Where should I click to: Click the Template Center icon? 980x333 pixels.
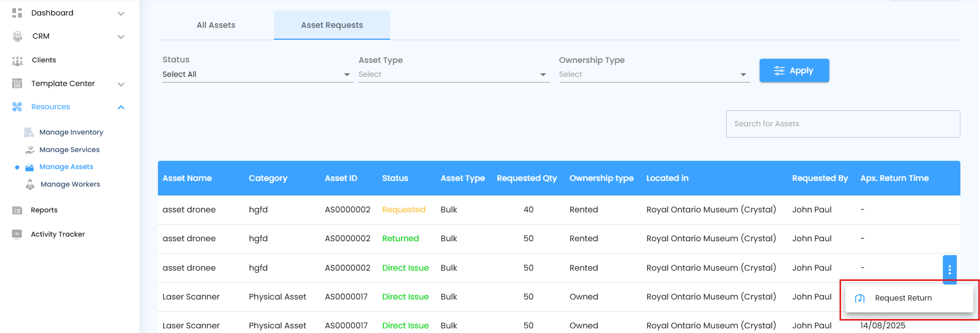click(17, 84)
